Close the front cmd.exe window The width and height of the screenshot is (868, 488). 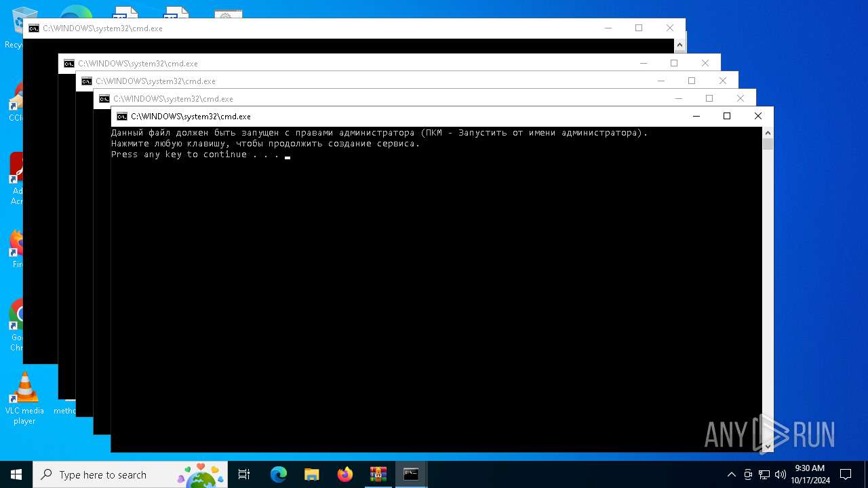pos(758,116)
